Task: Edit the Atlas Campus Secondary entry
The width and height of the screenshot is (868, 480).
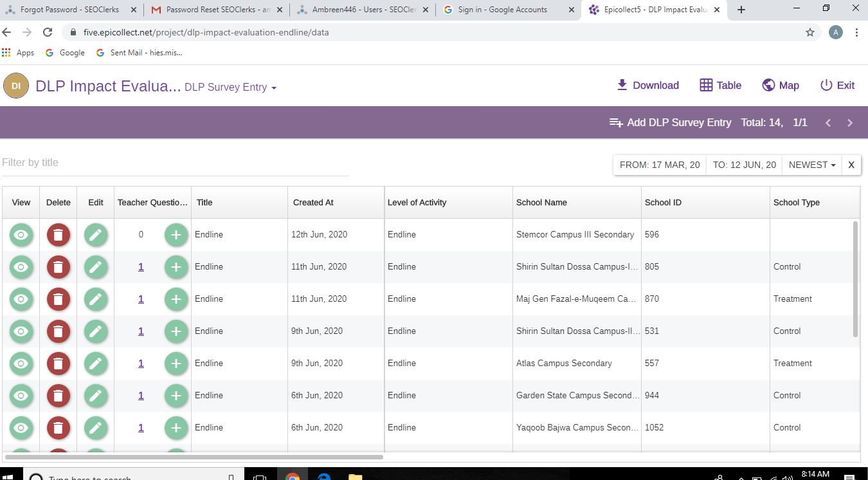Action: point(96,364)
